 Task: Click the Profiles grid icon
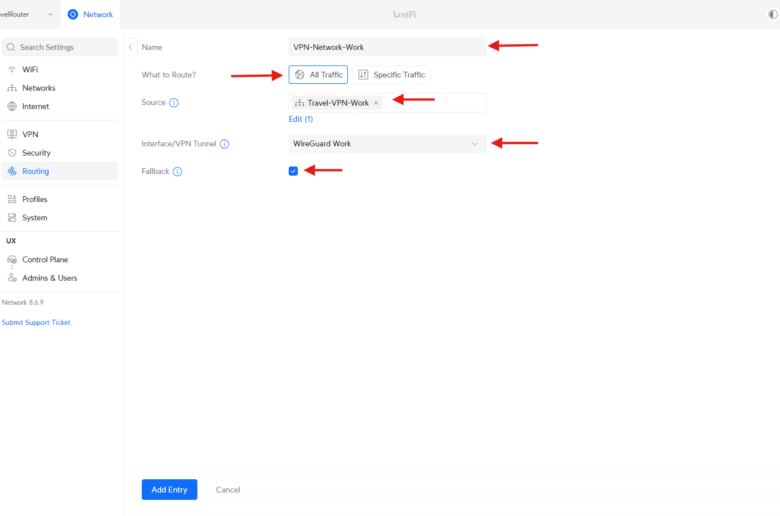[x=12, y=199]
